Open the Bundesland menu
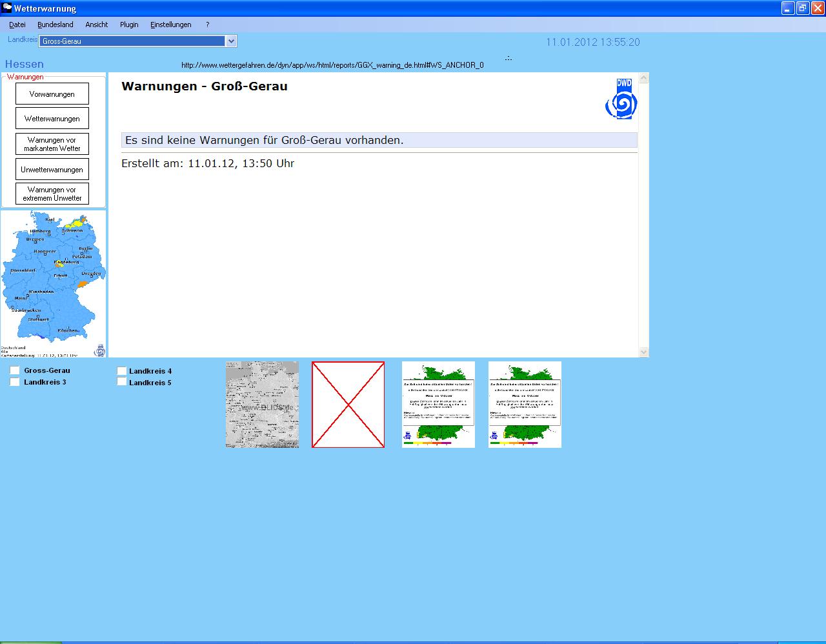Screen dimensions: 826x644 [x=55, y=25]
